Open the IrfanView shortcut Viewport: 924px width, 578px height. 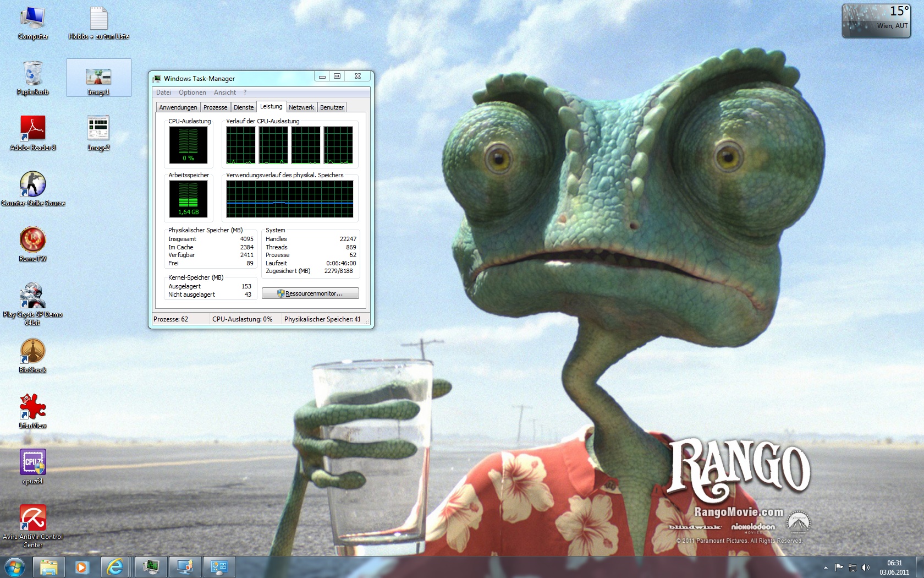(32, 412)
